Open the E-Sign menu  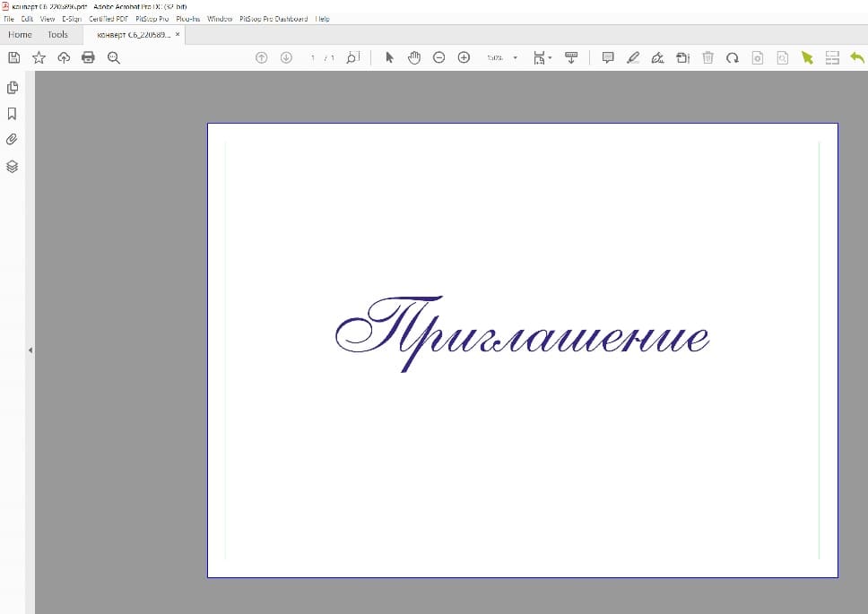[x=72, y=19]
